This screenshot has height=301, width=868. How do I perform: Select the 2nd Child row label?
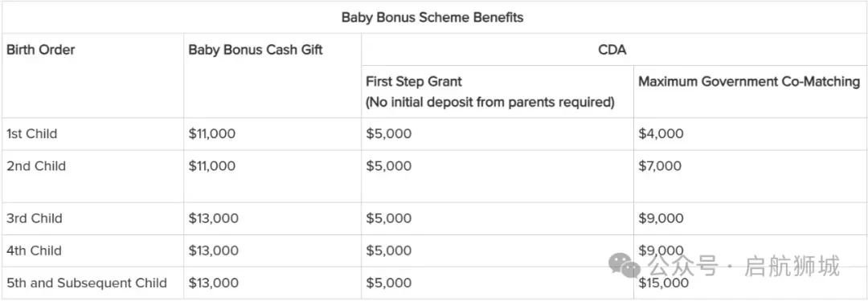tap(36, 166)
